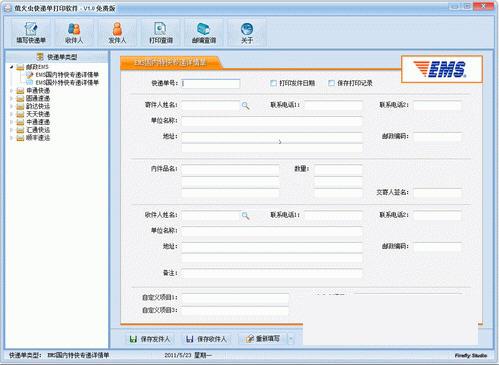The height and width of the screenshot is (365, 499).
Task: Focus the 交寄人签名 input field
Action: [438, 193]
